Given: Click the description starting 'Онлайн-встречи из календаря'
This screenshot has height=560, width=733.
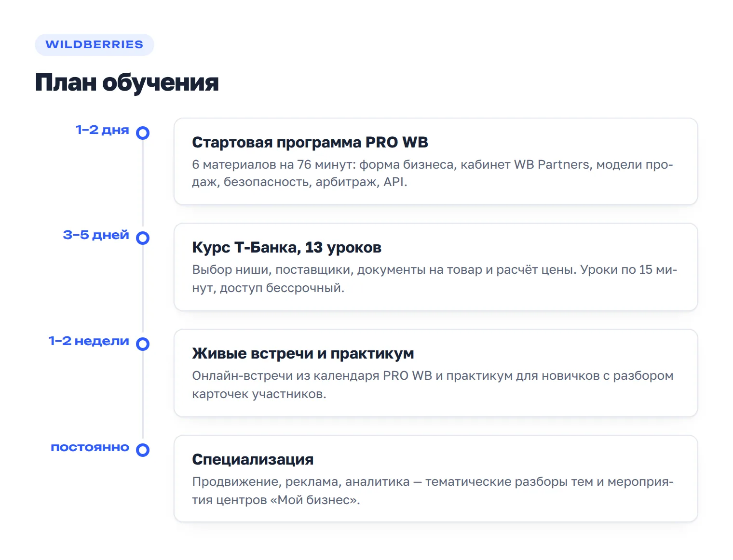Looking at the screenshot, I should [x=433, y=385].
